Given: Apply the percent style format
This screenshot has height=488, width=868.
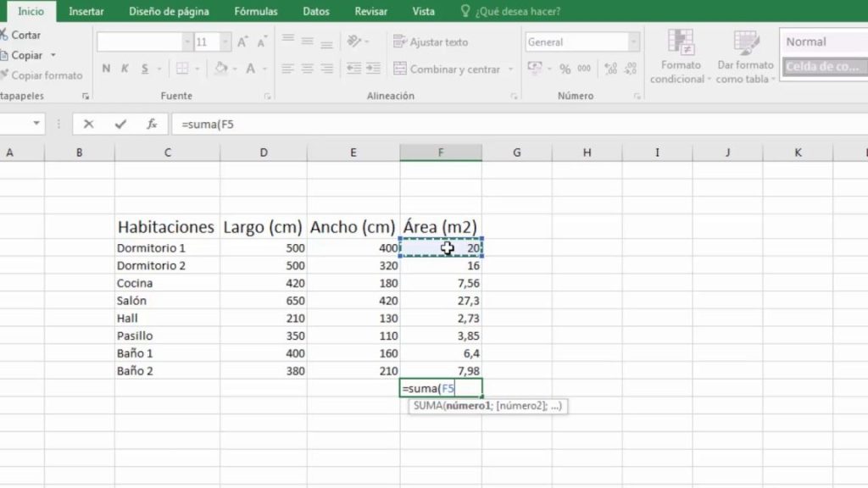Looking at the screenshot, I should pos(565,69).
